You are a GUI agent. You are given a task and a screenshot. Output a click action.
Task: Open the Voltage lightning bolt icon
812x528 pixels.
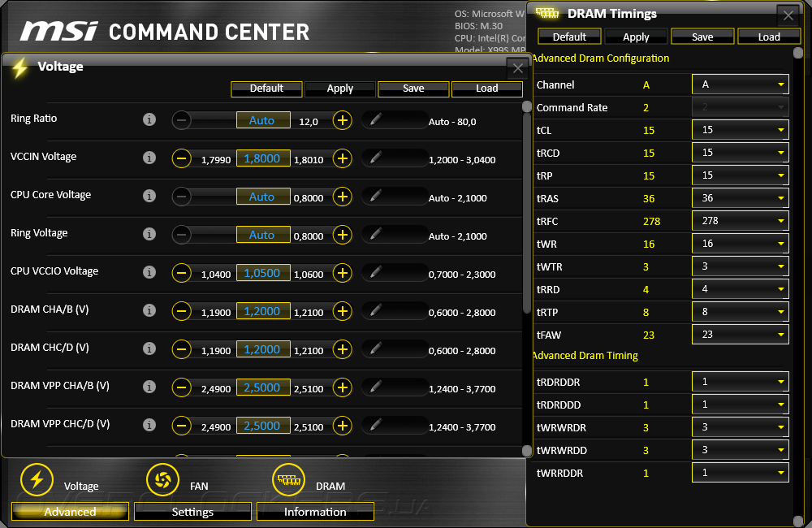click(37, 479)
